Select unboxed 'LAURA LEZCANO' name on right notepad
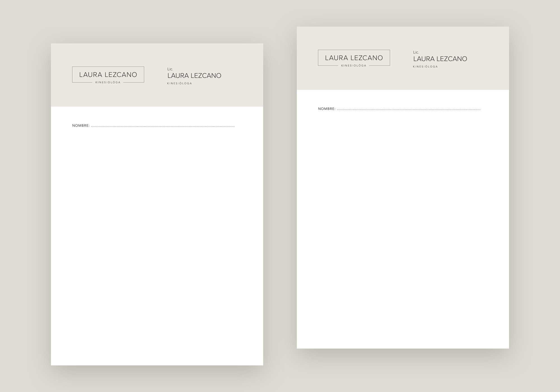This screenshot has height=392, width=560. pyautogui.click(x=440, y=59)
